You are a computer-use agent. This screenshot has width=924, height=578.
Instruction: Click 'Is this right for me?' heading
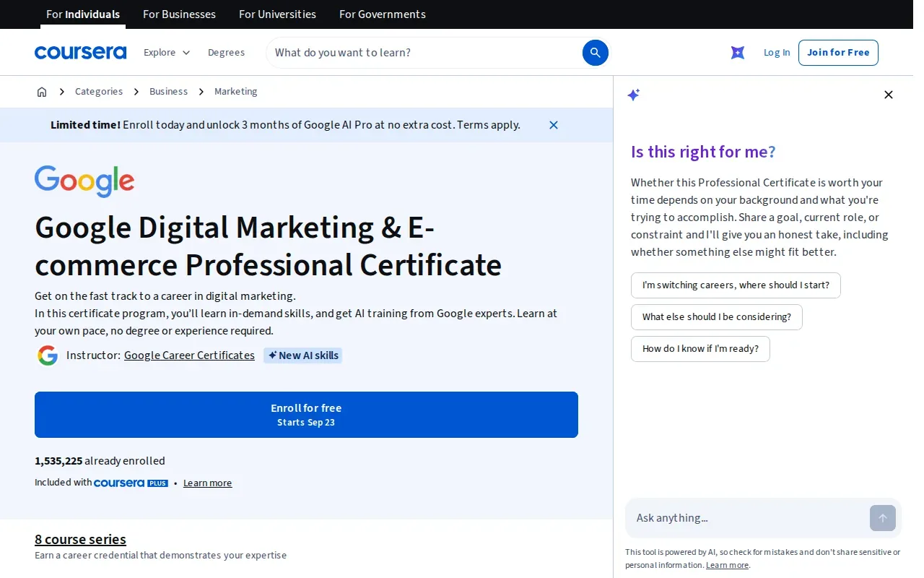[703, 152]
